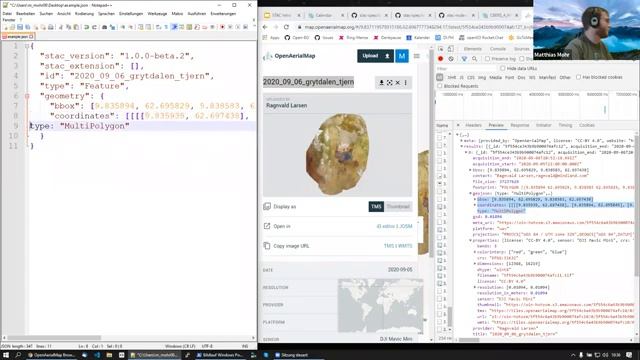The height and width of the screenshot is (360, 640).
Task: Select Thumbnail display mode toggle
Action: click(398, 207)
